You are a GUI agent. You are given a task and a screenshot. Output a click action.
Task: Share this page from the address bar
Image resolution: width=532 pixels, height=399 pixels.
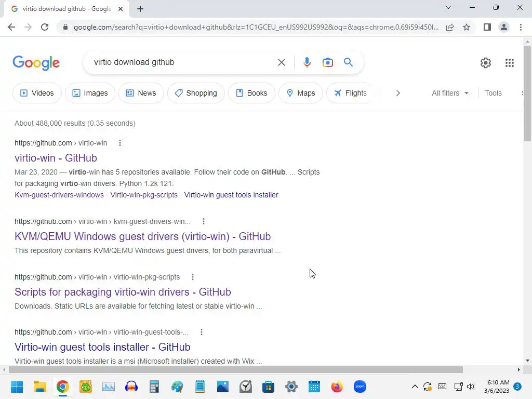(450, 27)
